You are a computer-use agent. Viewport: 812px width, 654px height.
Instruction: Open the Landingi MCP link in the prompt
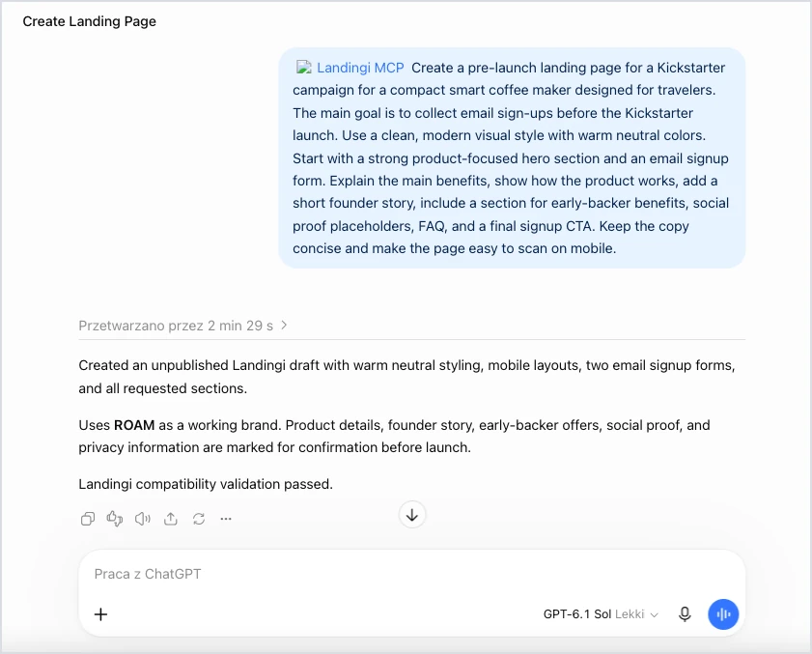pyautogui.click(x=360, y=68)
